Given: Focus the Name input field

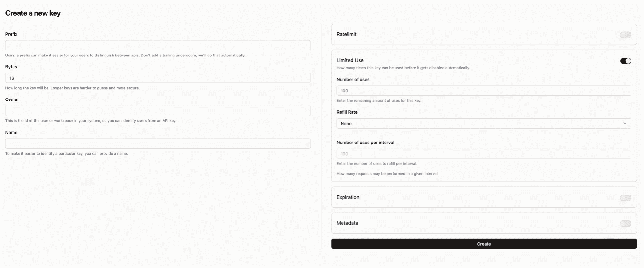Looking at the screenshot, I should (157, 143).
